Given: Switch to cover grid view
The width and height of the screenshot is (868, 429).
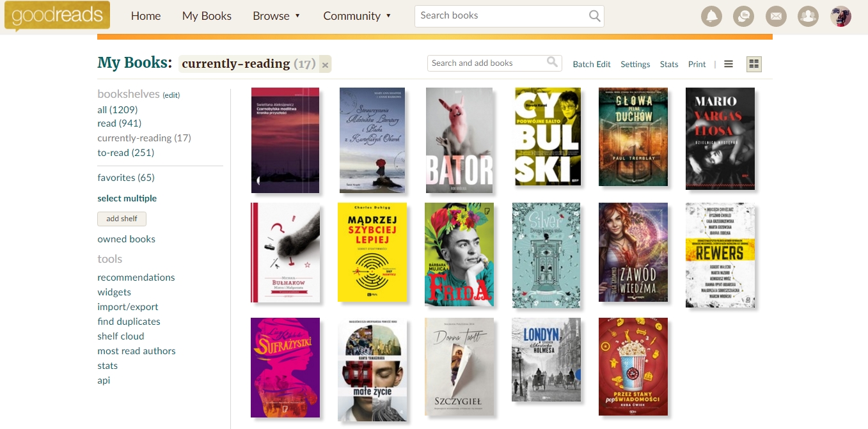Looking at the screenshot, I should 754,64.
